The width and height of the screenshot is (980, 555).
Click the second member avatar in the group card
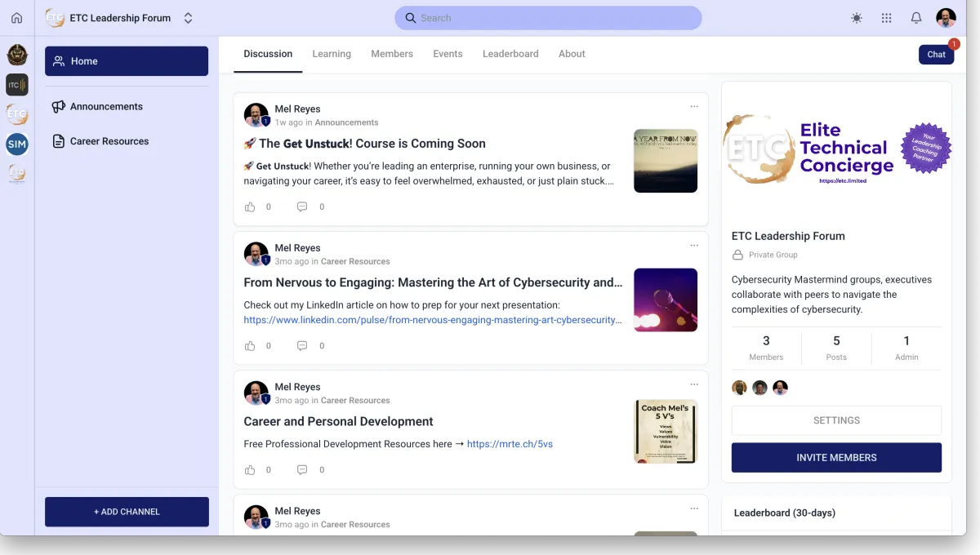point(759,388)
